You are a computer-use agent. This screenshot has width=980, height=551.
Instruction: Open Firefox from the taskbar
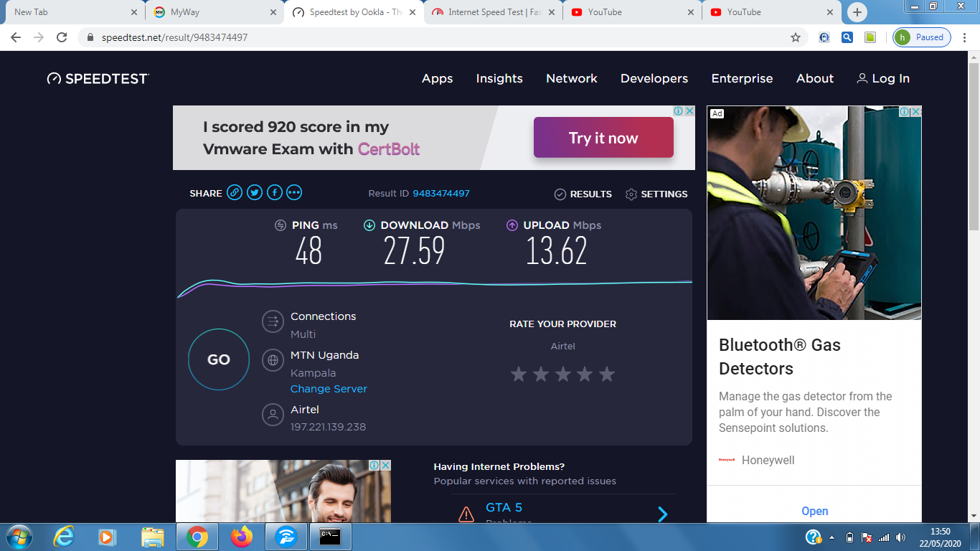[x=242, y=536]
